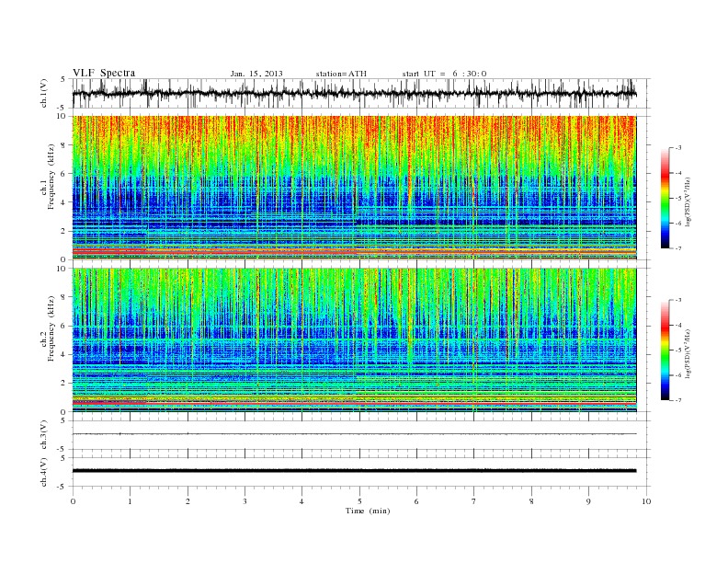This screenshot has height=563, width=728.
Task: Select the ch.2 "Frequency (kHz)" axis label
Action: [x=51, y=327]
